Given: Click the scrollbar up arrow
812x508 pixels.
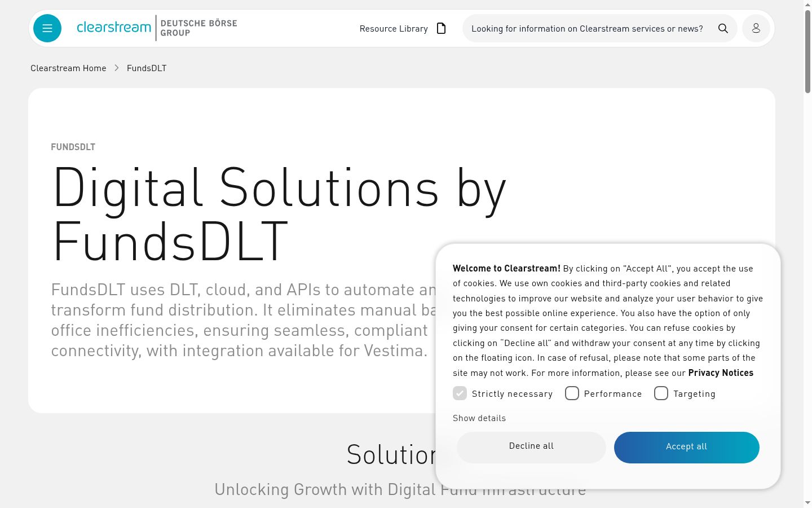Looking at the screenshot, I should pos(807,4).
